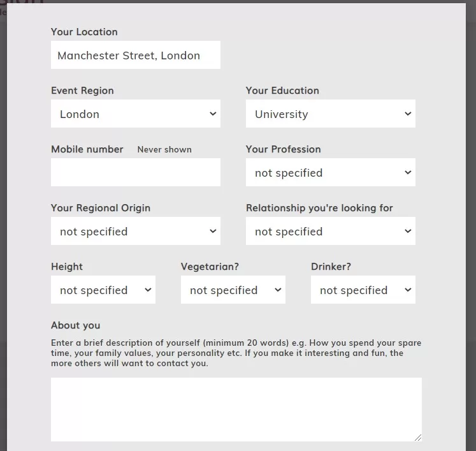Click the "Never shown" hint text
Viewport: 476px width, 451px height.
(x=164, y=150)
